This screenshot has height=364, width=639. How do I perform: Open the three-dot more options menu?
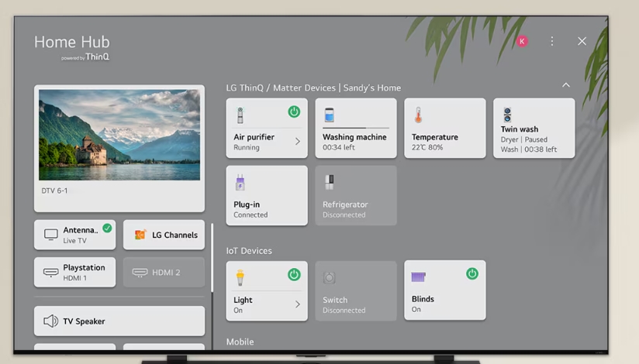[x=552, y=41]
